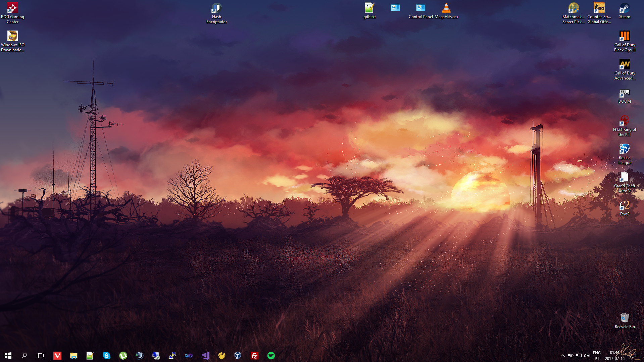Viewport: 644px width, 362px height.
Task: Click the Hash Encriptador desktop shortcut
Action: [216, 13]
